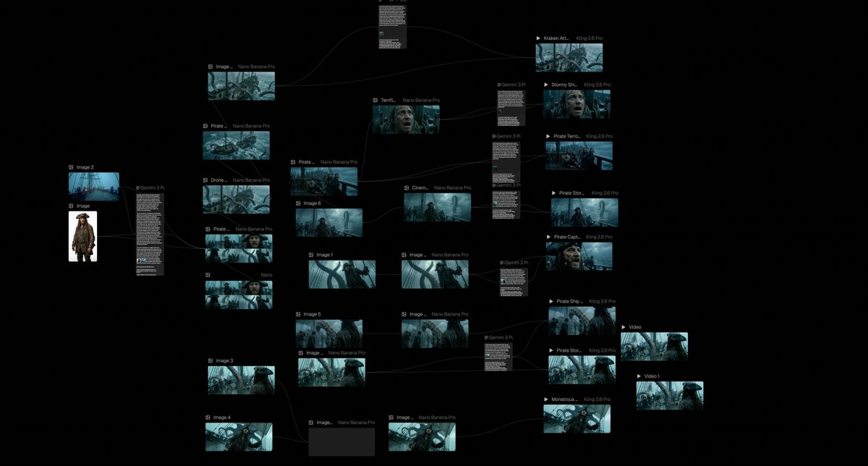Select the Pirate Capt... video thumbnail
Viewport: 868px width, 466px height.
pyautogui.click(x=579, y=256)
